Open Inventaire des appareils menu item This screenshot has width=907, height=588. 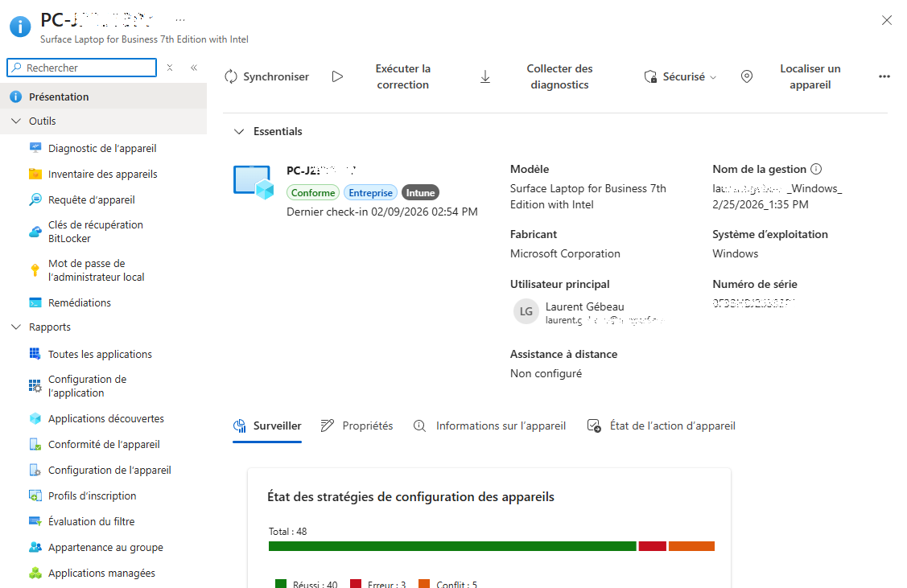click(x=104, y=174)
